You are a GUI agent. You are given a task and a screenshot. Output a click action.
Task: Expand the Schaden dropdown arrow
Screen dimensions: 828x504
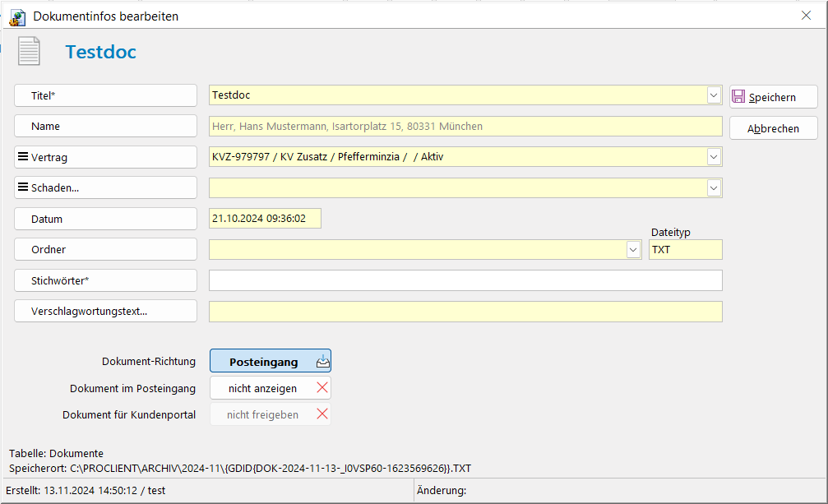[x=714, y=187]
